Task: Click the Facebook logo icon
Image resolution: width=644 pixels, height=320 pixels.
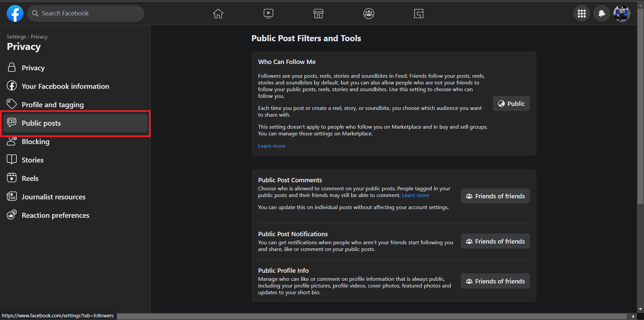Action: (15, 13)
